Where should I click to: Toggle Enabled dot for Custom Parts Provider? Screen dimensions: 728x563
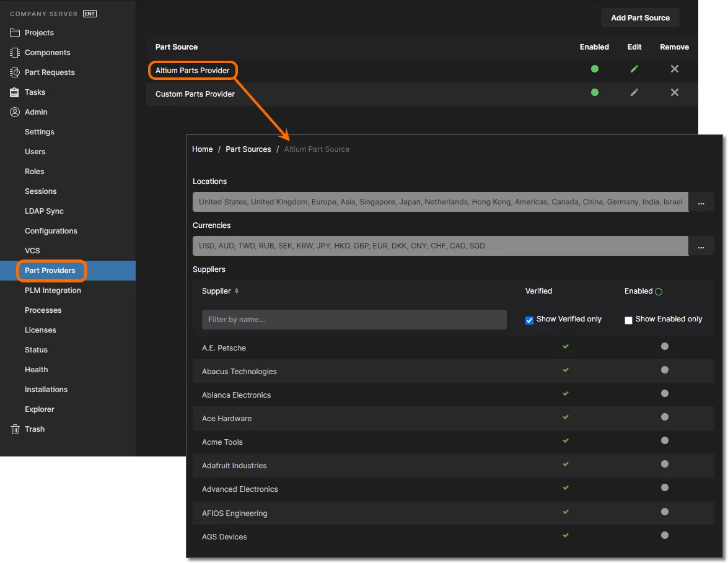(594, 92)
